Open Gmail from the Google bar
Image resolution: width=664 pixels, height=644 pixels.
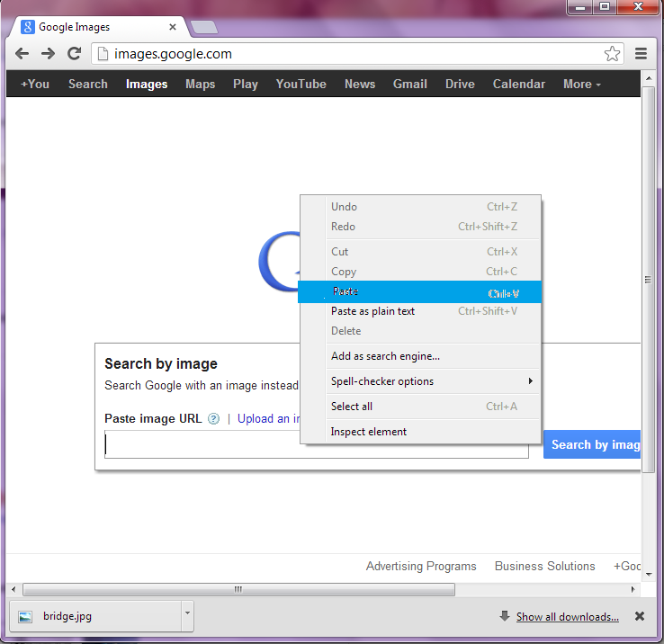coord(410,84)
